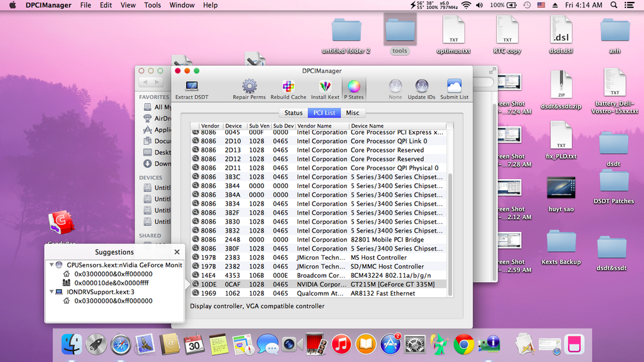
Task: Open the Edit menu
Action: click(106, 5)
